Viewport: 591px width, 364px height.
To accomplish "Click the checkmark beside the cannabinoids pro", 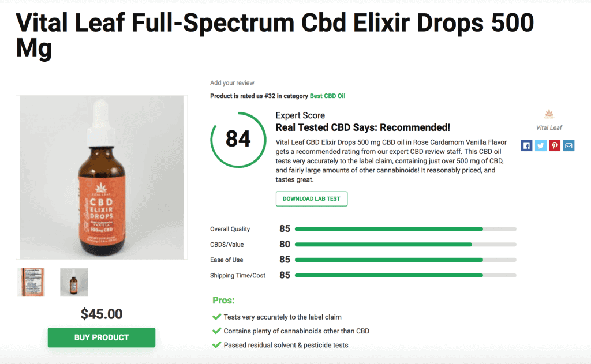I will coord(218,331).
